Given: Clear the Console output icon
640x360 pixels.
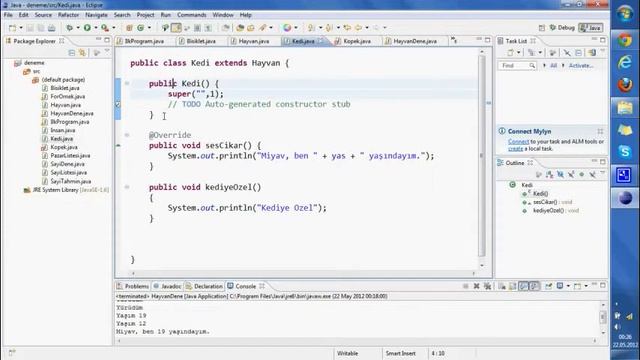Looking at the screenshot, I should pos(502,286).
